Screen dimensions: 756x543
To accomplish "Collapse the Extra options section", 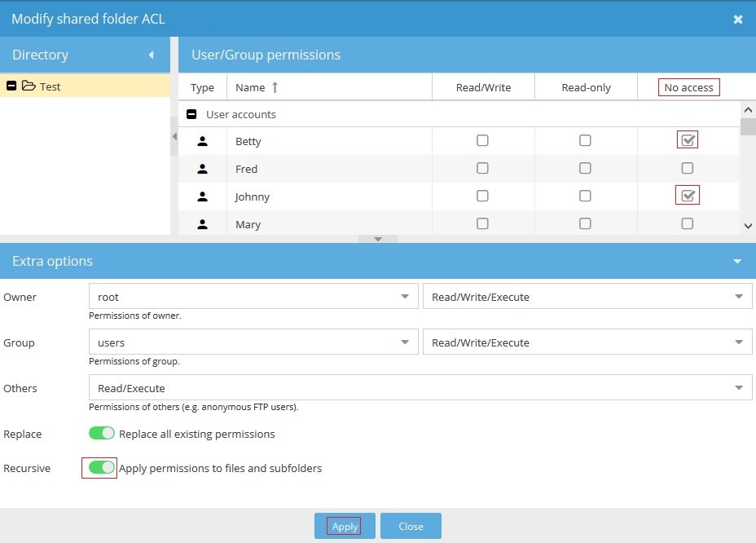I will [x=737, y=262].
